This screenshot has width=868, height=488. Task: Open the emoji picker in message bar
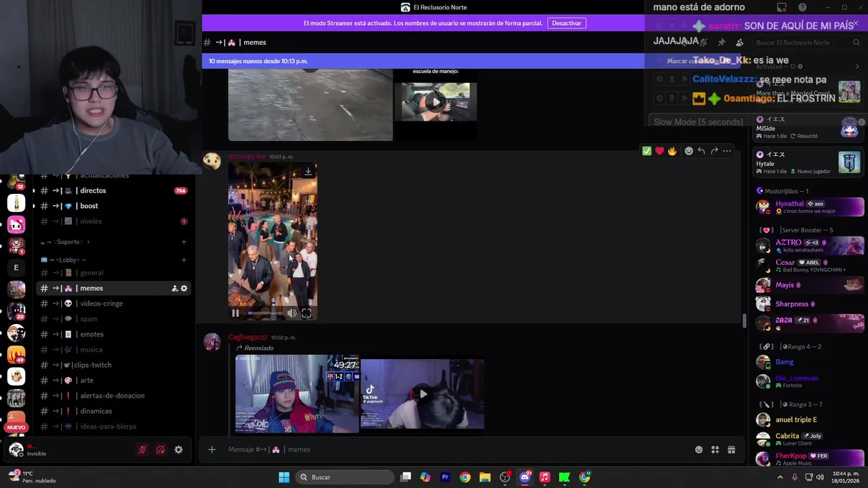point(698,449)
